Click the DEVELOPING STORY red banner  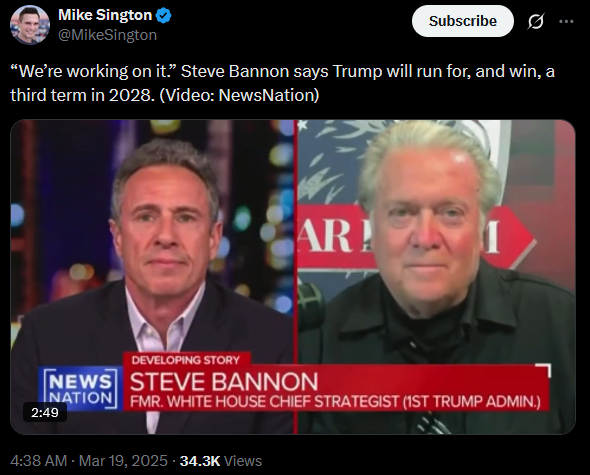(x=186, y=360)
